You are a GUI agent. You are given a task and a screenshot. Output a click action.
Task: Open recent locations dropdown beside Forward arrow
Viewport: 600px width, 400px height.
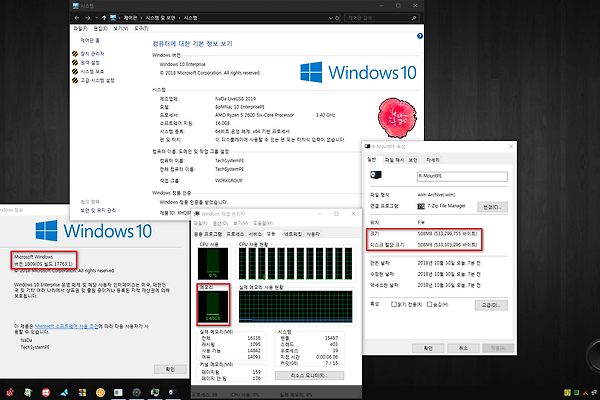click(96, 18)
